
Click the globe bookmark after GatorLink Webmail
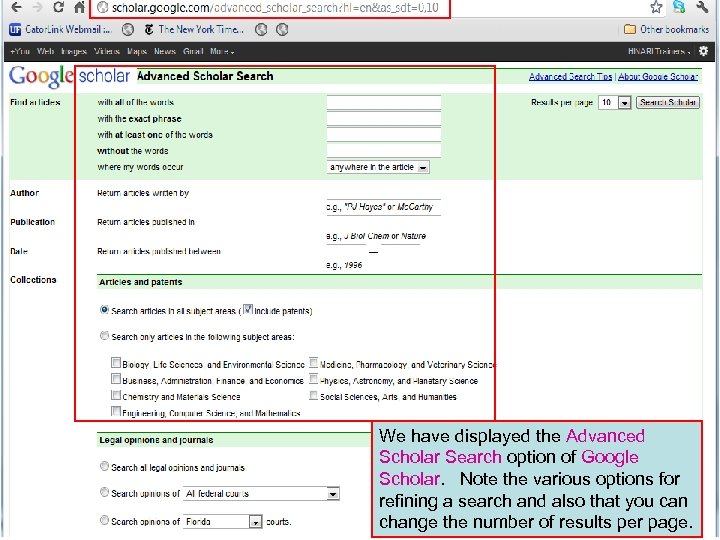[x=128, y=30]
